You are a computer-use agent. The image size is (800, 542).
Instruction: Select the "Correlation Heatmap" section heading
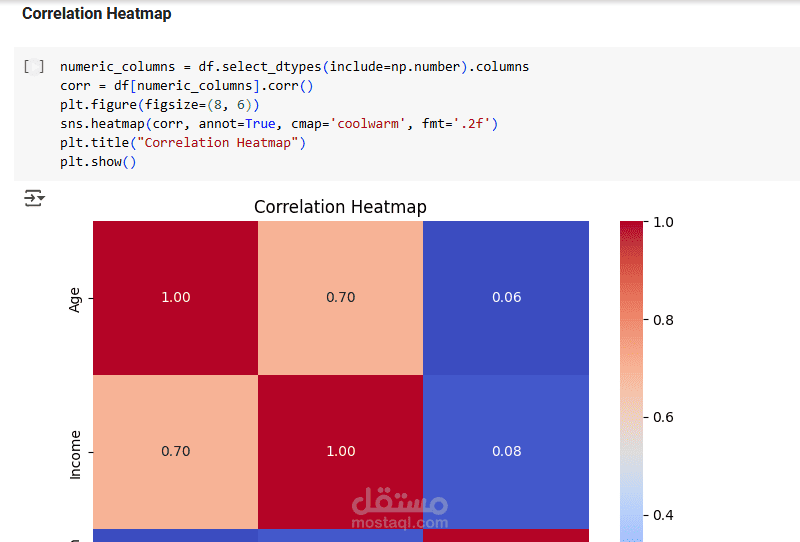point(96,14)
